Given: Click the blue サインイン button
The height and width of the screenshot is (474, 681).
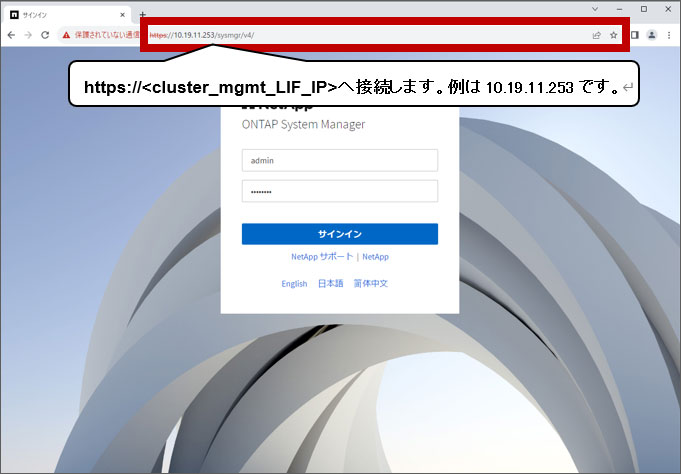Looking at the screenshot, I should coord(340,234).
